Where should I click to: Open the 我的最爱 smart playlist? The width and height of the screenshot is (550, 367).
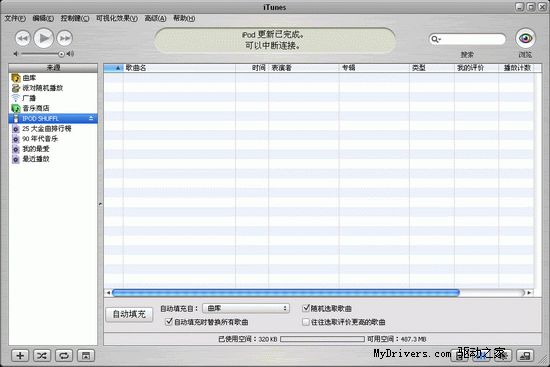tap(53, 149)
